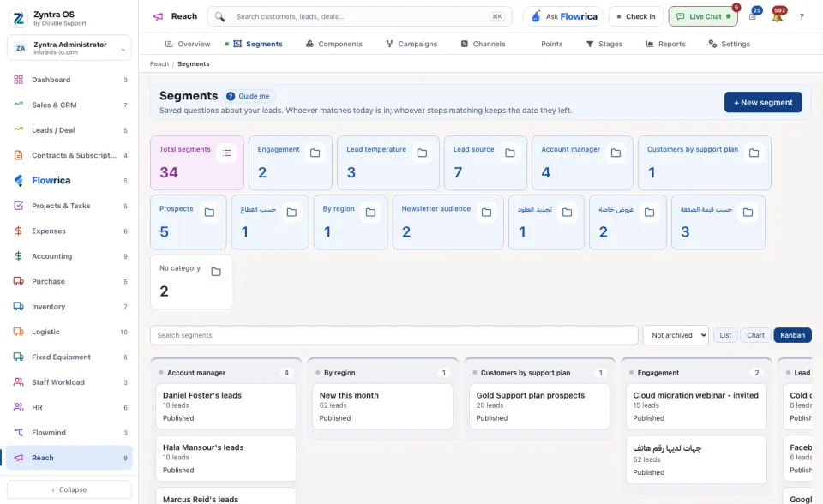Open the Reports tab
Viewport: 823px width, 504px height.
point(665,44)
